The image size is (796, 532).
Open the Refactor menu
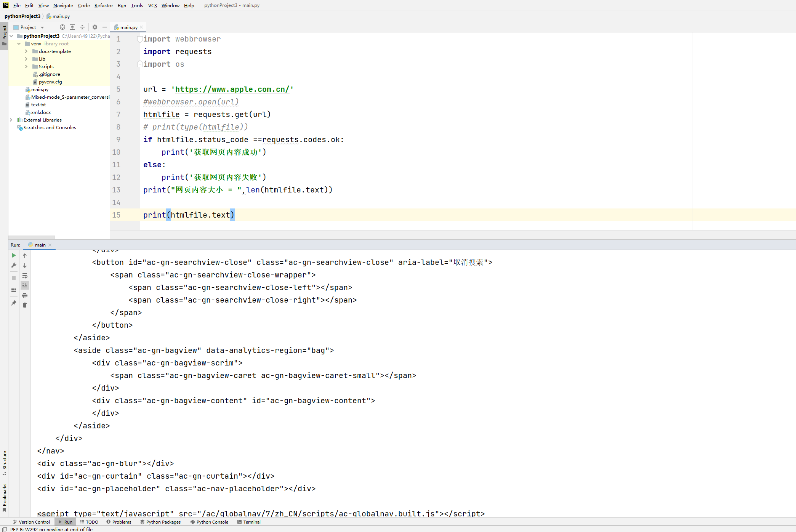tap(104, 5)
